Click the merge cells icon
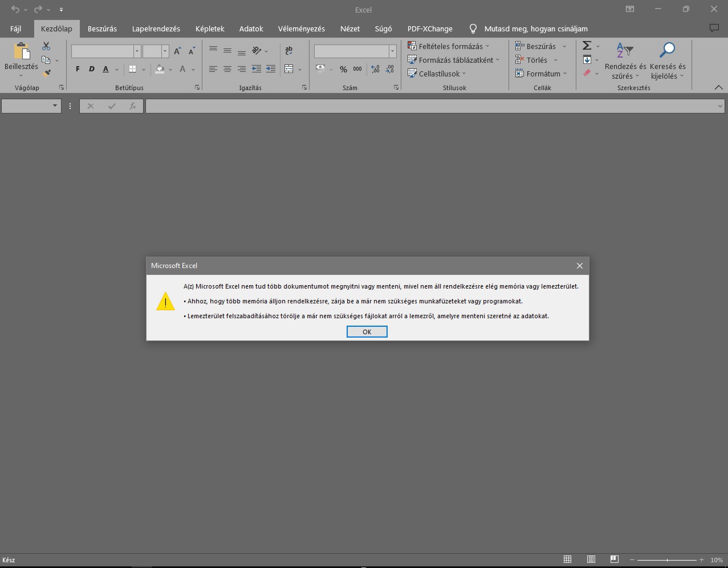Screen dimensions: 728x568 click(x=289, y=69)
